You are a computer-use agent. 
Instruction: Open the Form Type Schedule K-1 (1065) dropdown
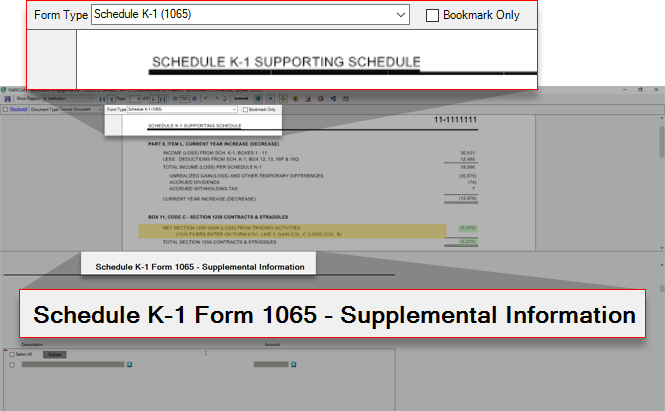coord(182,109)
